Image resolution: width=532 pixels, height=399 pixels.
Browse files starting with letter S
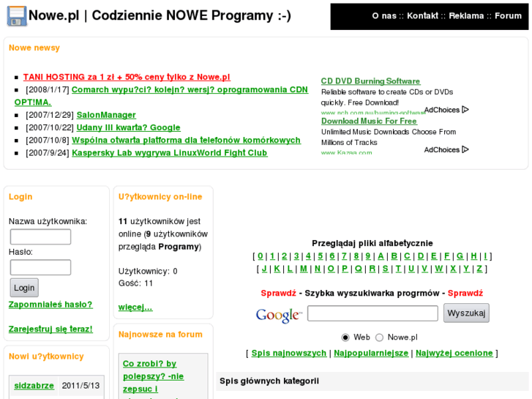pyautogui.click(x=386, y=269)
